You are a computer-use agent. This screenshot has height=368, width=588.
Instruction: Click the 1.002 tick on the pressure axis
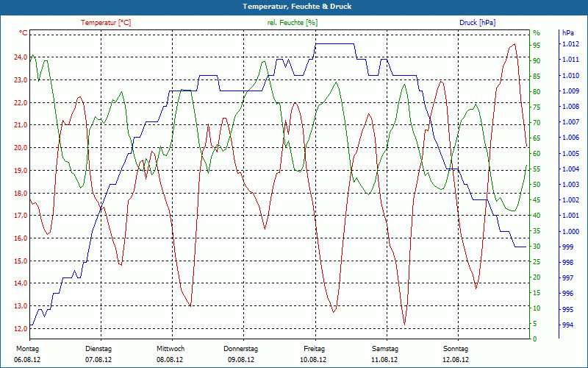point(571,200)
